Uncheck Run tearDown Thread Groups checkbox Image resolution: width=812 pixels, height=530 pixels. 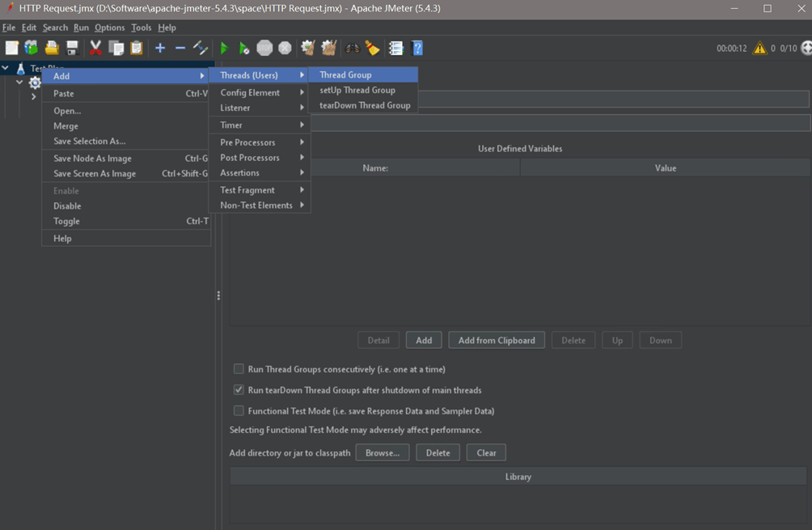point(239,389)
